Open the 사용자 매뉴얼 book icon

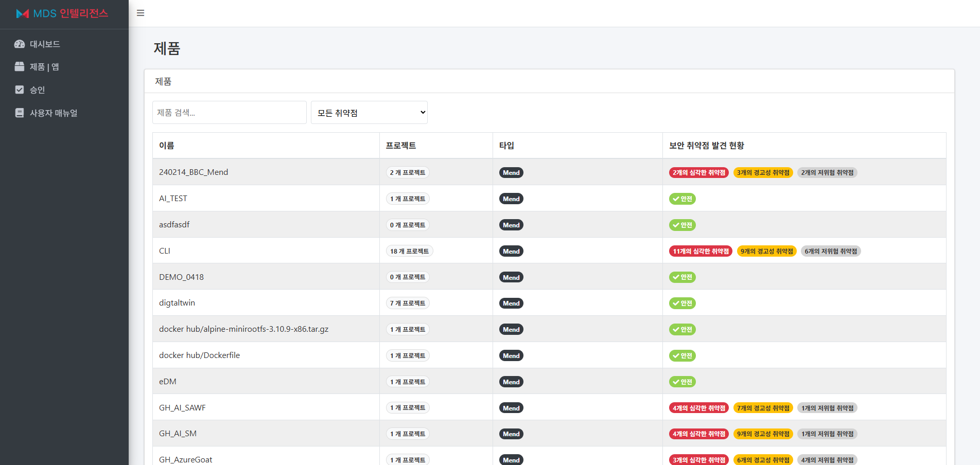[20, 113]
